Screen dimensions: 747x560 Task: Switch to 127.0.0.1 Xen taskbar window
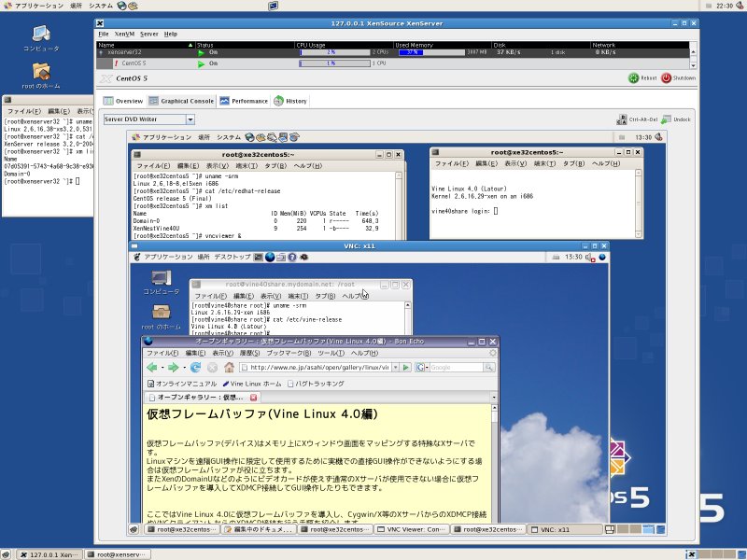[x=49, y=554]
